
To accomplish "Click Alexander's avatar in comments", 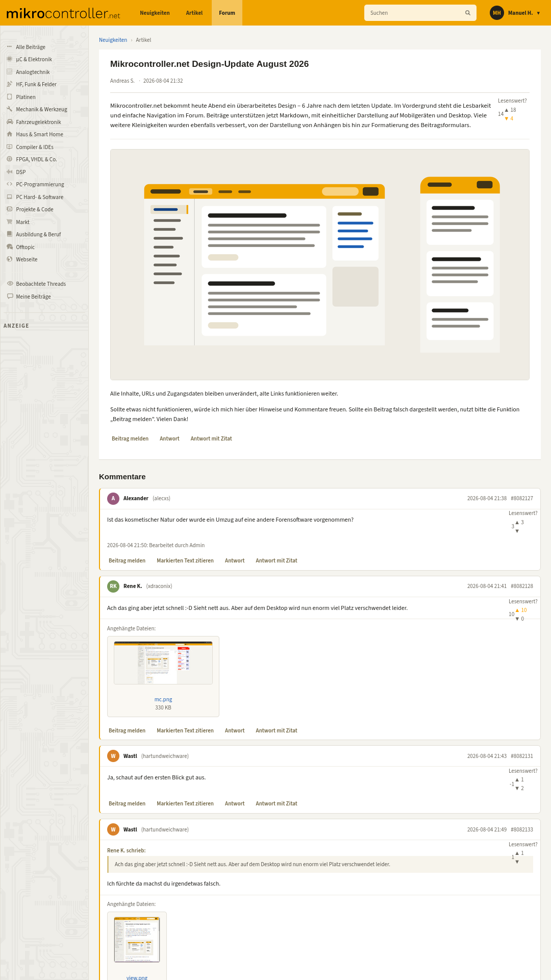I will (x=113, y=499).
